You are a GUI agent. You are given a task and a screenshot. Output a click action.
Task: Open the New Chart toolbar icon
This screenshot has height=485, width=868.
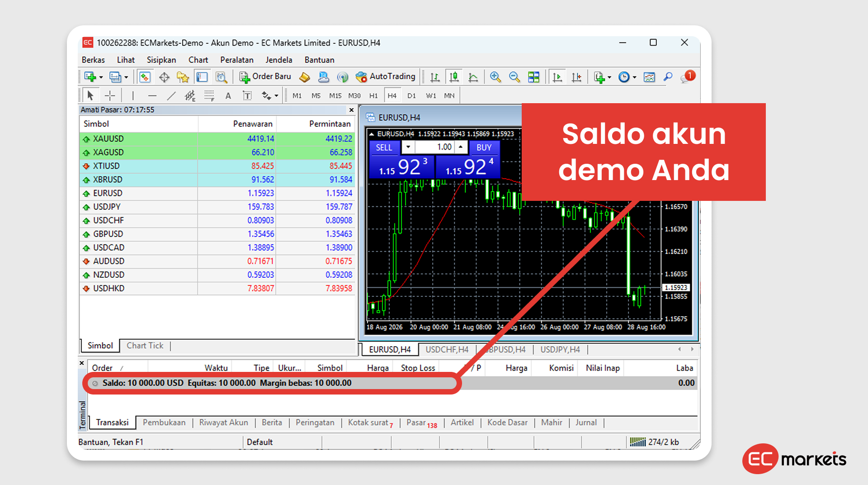[x=90, y=77]
